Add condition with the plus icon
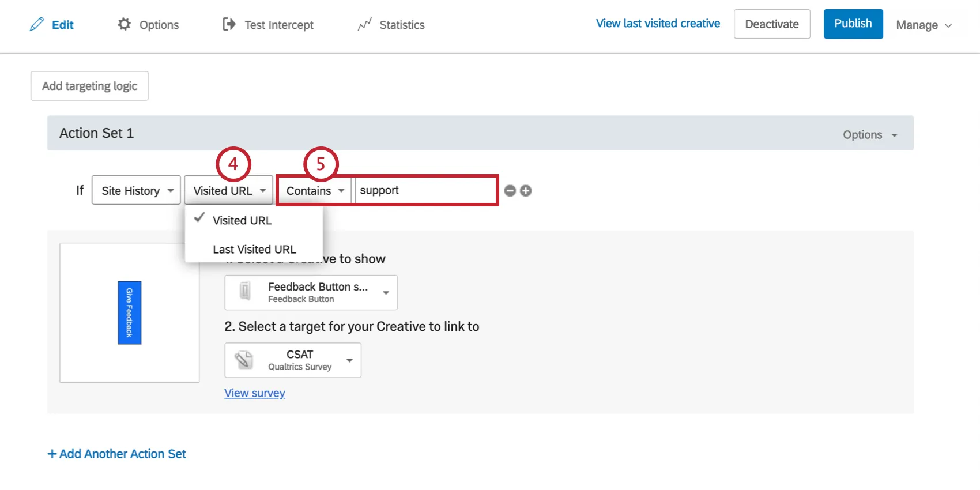980x490 pixels. 526,191
